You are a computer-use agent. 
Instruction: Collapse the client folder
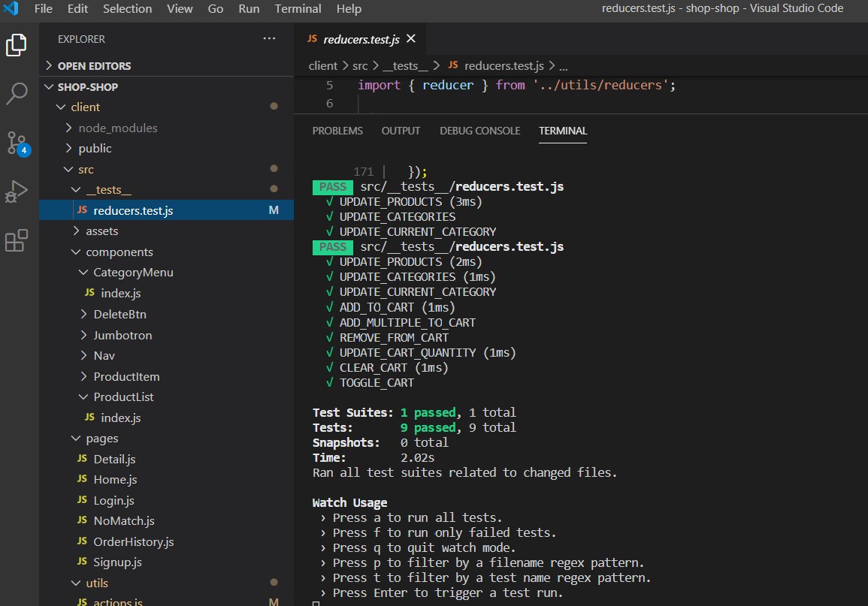[x=61, y=107]
